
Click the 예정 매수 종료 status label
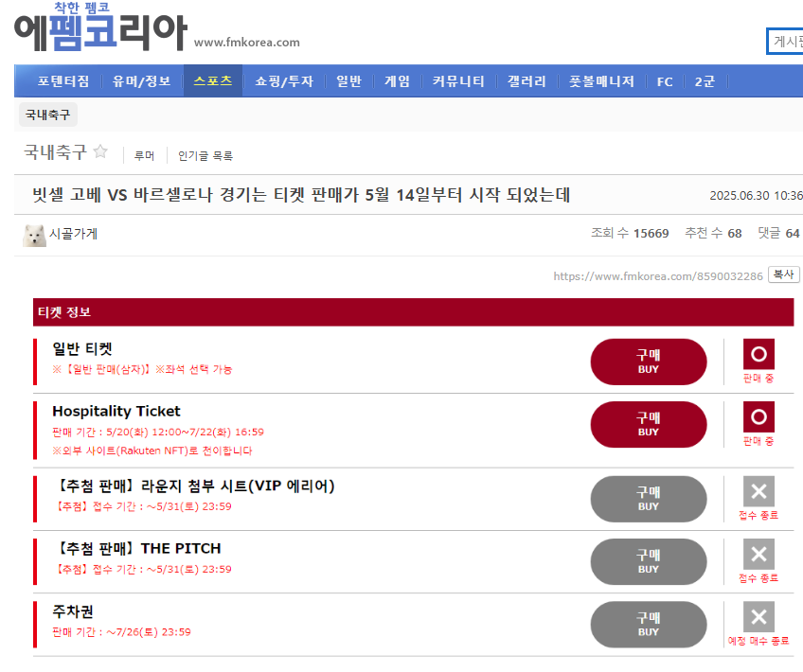(758, 641)
